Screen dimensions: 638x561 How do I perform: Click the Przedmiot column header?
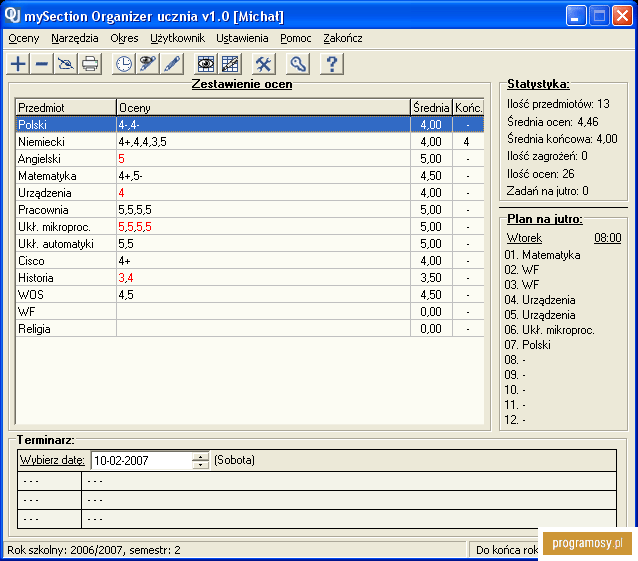pyautogui.click(x=66, y=107)
